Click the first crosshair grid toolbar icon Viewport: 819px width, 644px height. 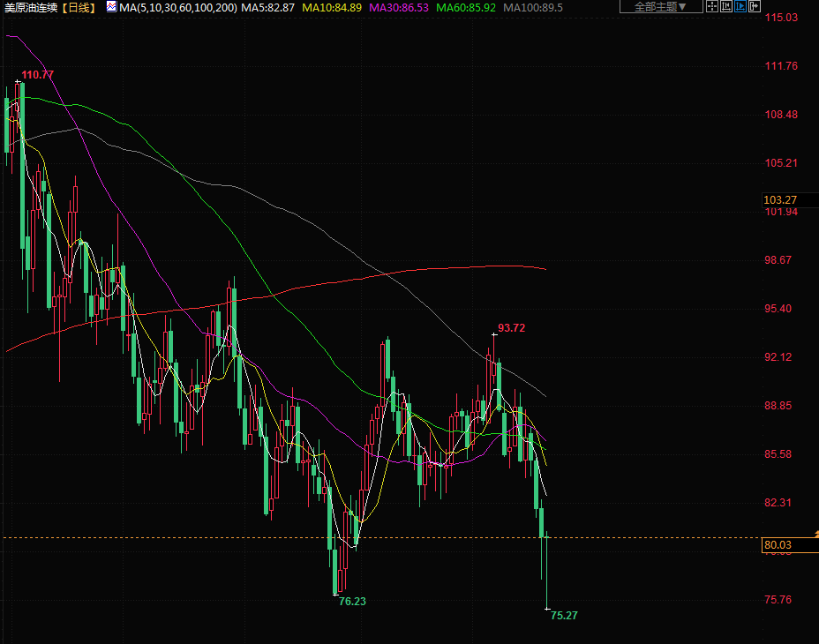[x=712, y=7]
